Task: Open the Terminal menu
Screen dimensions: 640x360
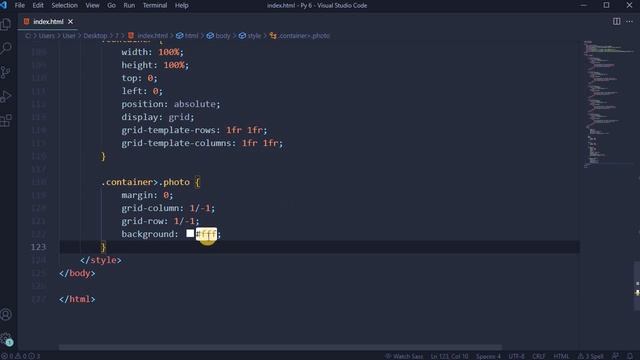Action: [x=155, y=5]
